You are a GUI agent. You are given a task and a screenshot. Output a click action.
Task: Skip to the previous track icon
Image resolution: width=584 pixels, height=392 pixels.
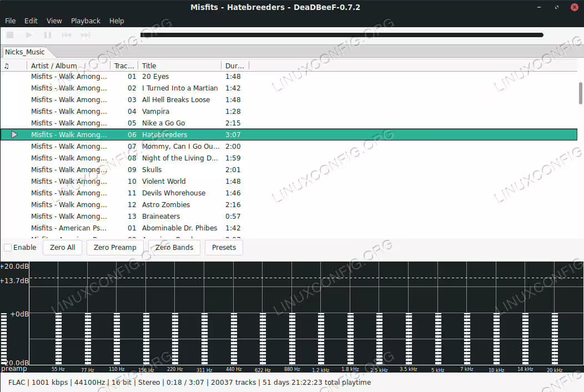tap(67, 35)
